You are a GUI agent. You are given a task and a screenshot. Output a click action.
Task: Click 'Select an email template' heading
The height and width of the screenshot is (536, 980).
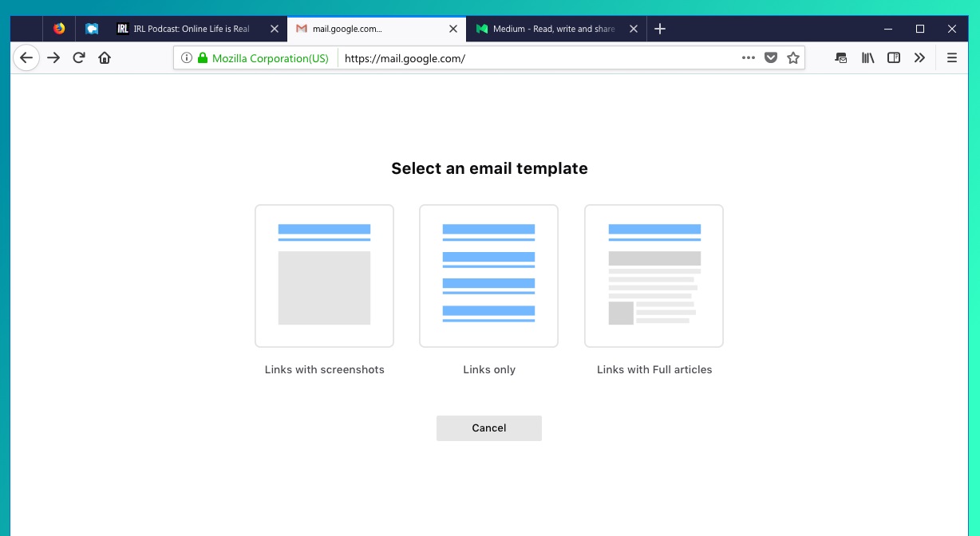tap(489, 168)
